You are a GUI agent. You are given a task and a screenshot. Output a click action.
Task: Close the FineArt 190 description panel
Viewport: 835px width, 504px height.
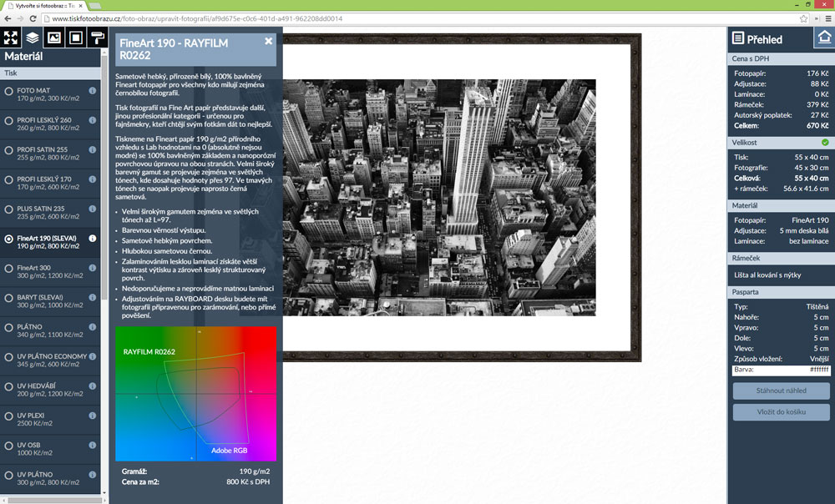(x=269, y=41)
